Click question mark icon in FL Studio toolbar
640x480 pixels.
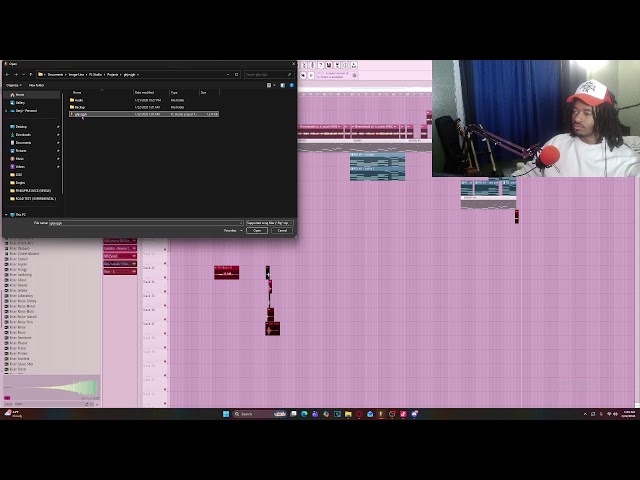(x=320, y=65)
